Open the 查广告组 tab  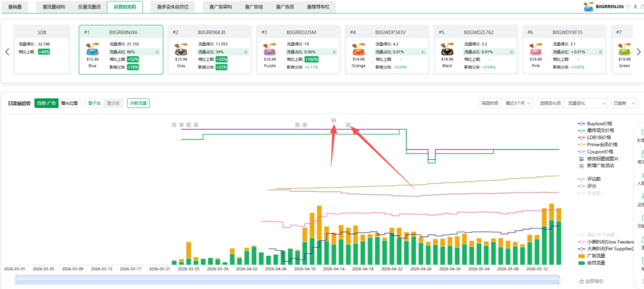[253, 7]
